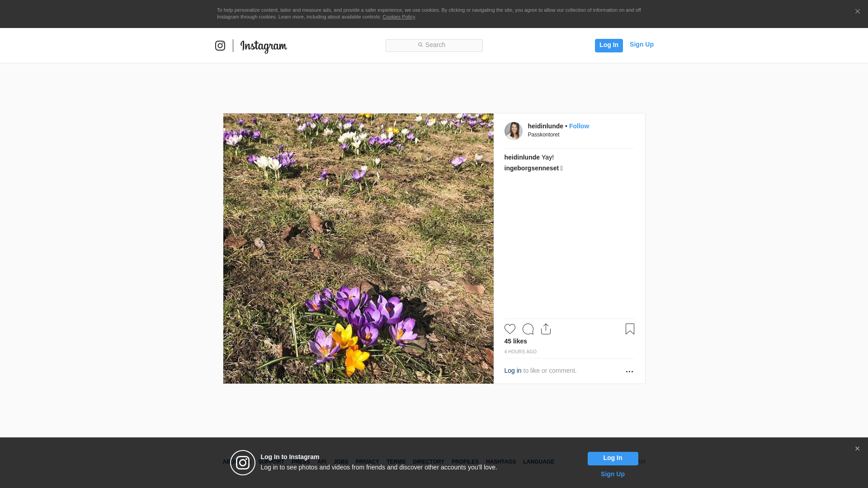Click Sign Up in bottom banner
This screenshot has height=488, width=868.
[x=613, y=474]
